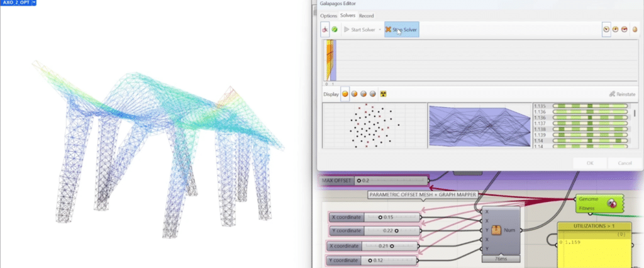Switch to the Options tab

pyautogui.click(x=328, y=15)
